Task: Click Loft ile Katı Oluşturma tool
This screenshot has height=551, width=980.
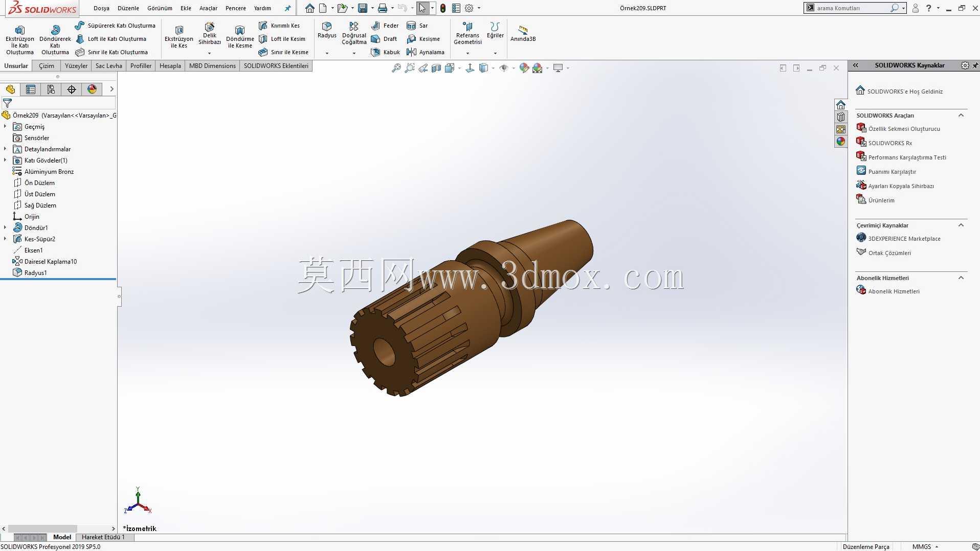Action: pyautogui.click(x=111, y=39)
